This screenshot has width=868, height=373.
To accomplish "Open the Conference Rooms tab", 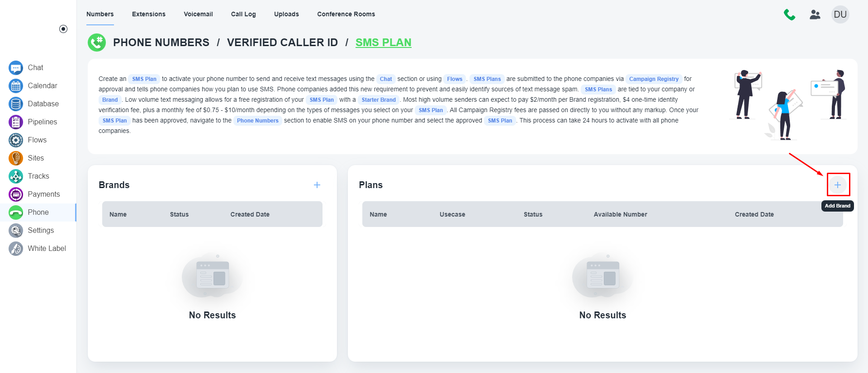I will pyautogui.click(x=346, y=14).
